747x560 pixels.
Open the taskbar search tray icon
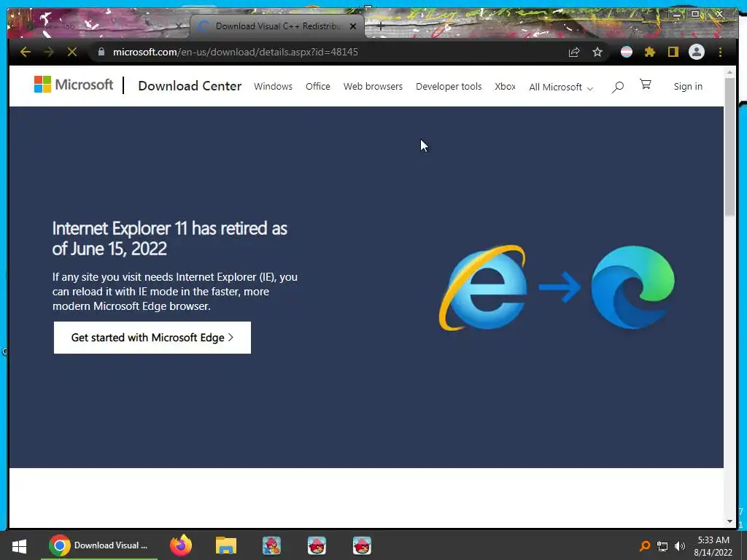click(645, 545)
